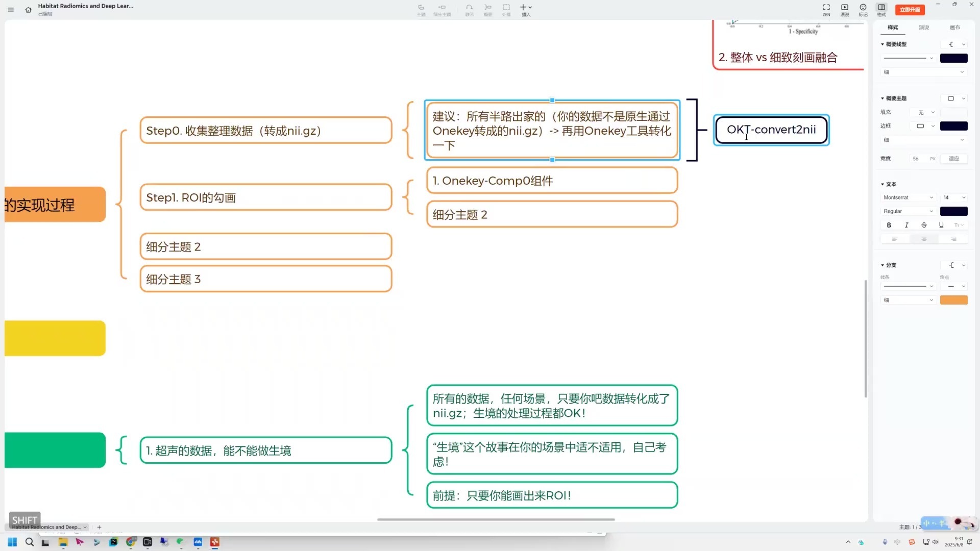
Task: Open Chrome from the taskbar
Action: [131, 542]
